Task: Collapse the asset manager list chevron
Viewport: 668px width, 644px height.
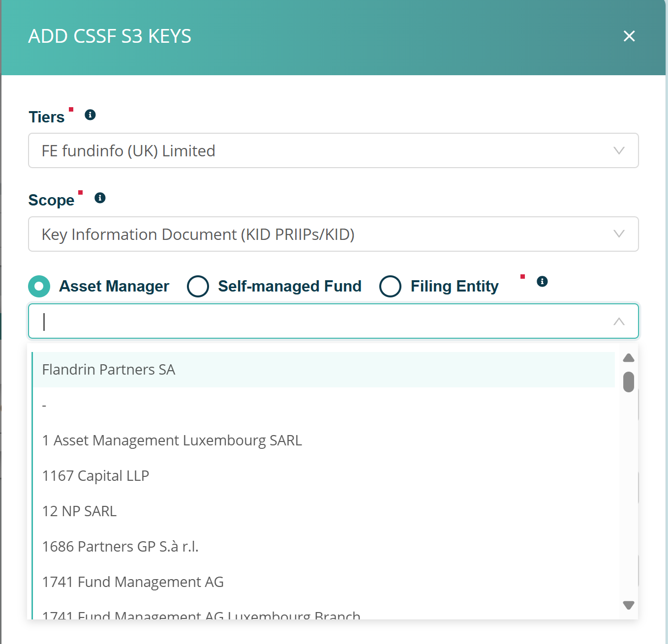Action: click(619, 322)
